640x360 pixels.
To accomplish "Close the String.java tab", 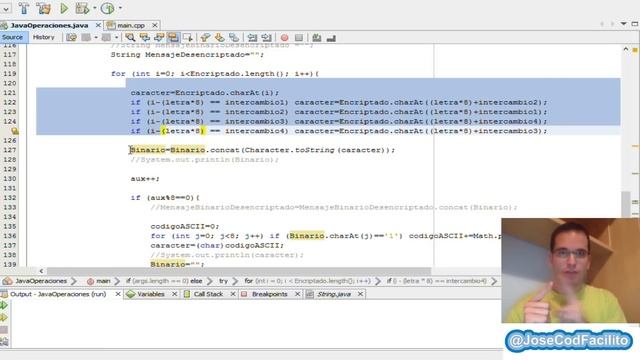I will point(360,294).
